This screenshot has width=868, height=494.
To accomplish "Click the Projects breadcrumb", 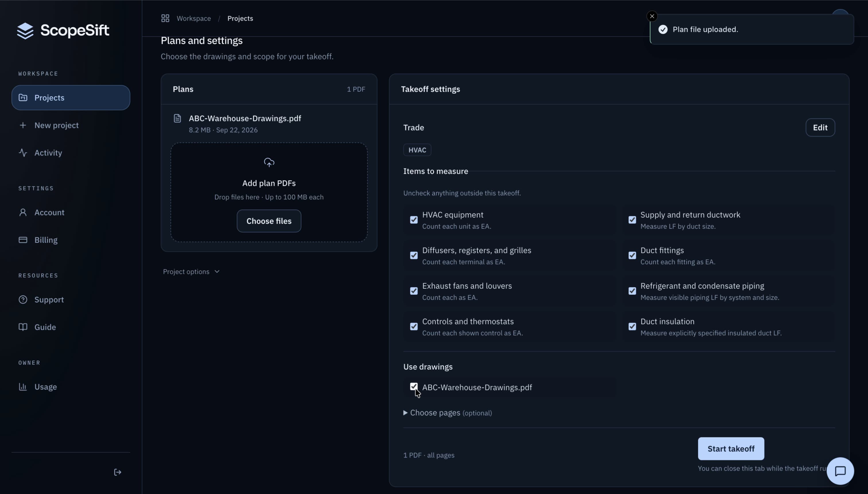I will pos(240,18).
